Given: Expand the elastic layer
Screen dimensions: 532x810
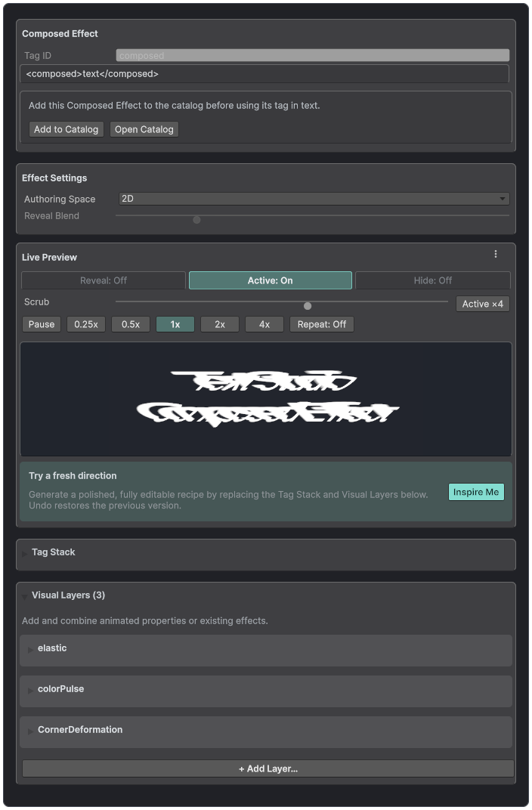Looking at the screenshot, I should click(30, 650).
